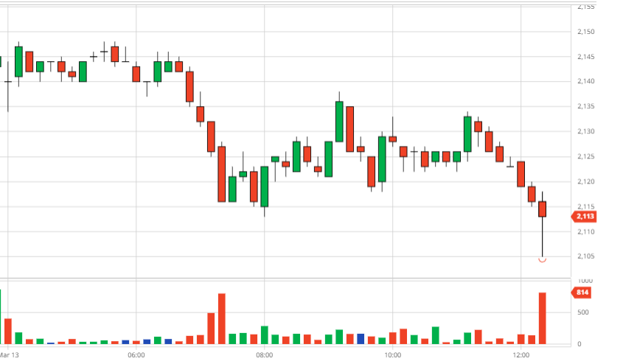Select the 2,105 price axis label
The height and width of the screenshot is (364, 623).
tap(585, 256)
